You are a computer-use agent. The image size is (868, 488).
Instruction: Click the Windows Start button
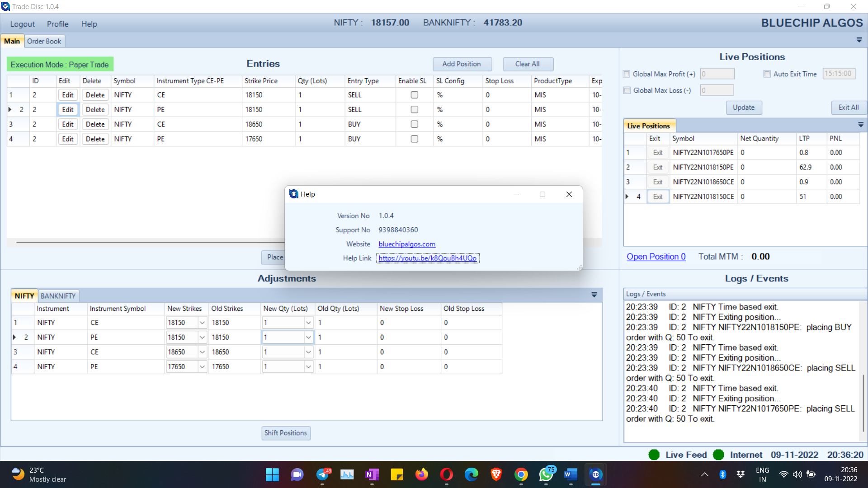272,474
